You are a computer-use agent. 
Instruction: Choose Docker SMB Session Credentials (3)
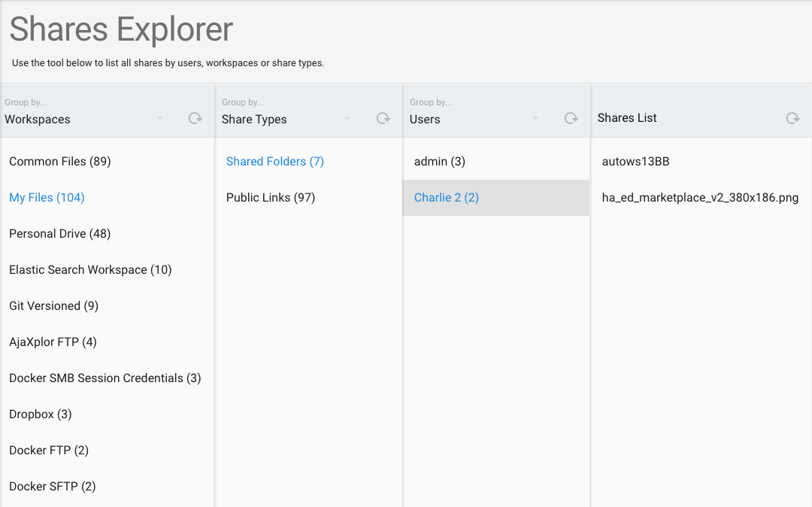pos(108,378)
